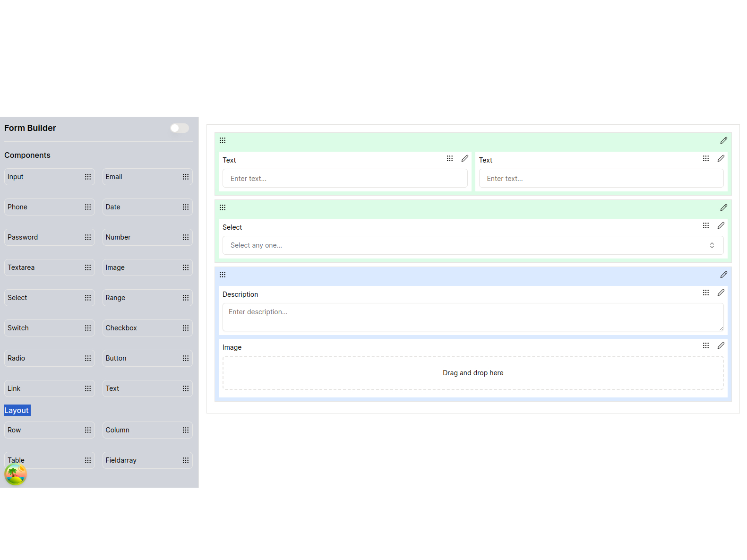
Task: Select the Email component label
Action: tap(114, 177)
